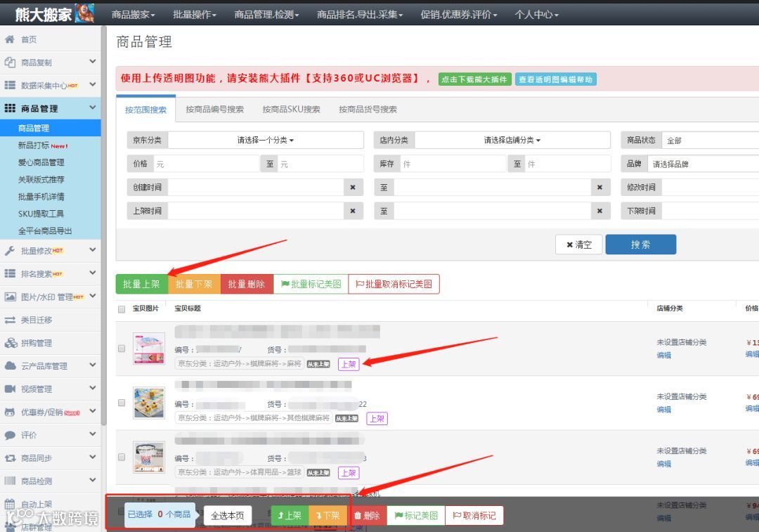This screenshot has height=532, width=759.
Task: Open the 批量操作 top menu
Action: pyautogui.click(x=195, y=15)
